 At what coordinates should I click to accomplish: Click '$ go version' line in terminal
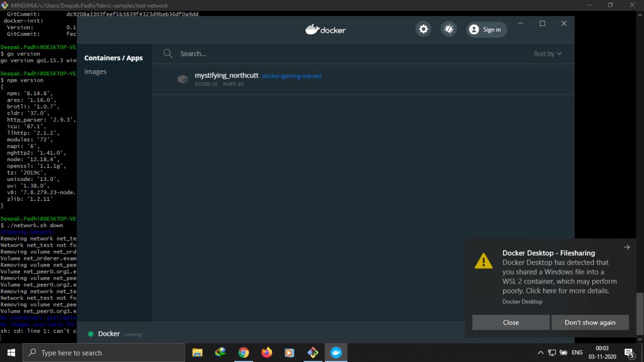tap(20, 54)
